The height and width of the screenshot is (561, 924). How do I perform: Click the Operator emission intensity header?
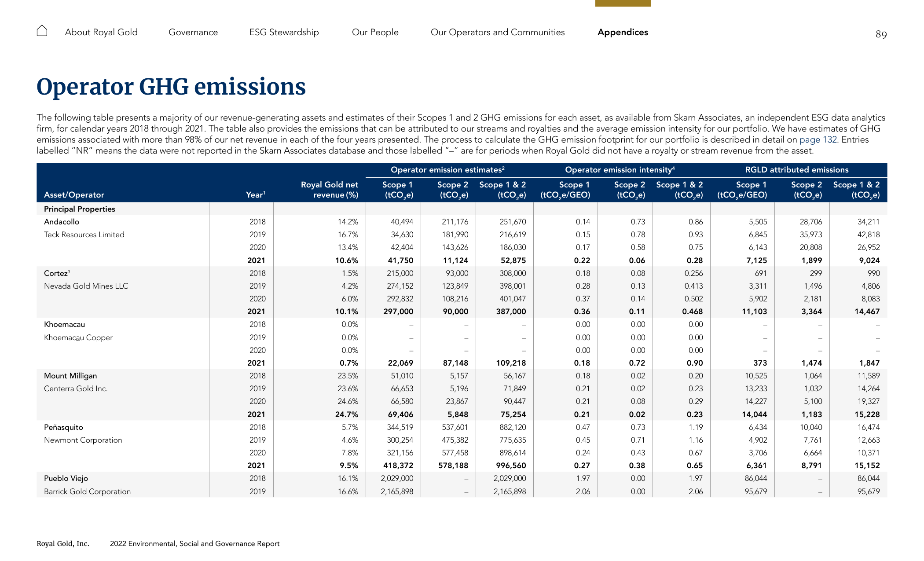pos(620,170)
